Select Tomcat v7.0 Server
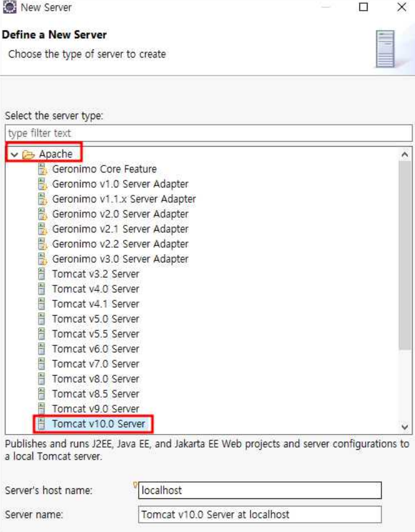Viewport: 415px width, 532px height. (x=96, y=363)
